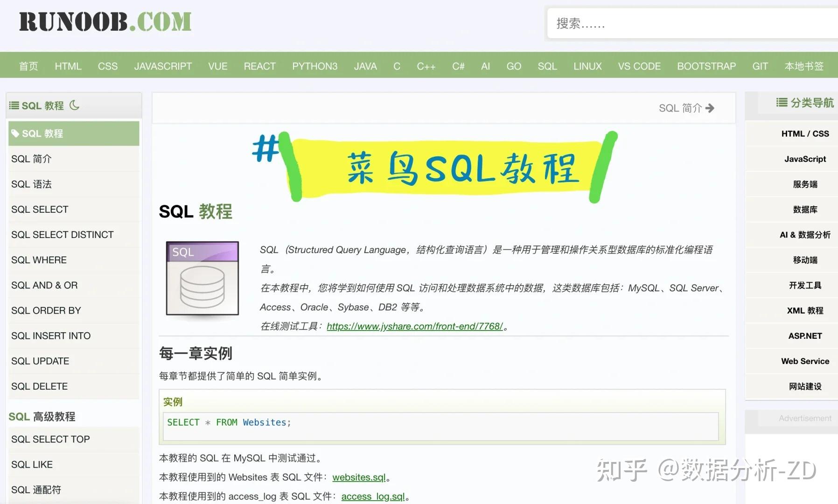
Task: Click the RUNOOB.COM logo
Action: click(x=105, y=21)
